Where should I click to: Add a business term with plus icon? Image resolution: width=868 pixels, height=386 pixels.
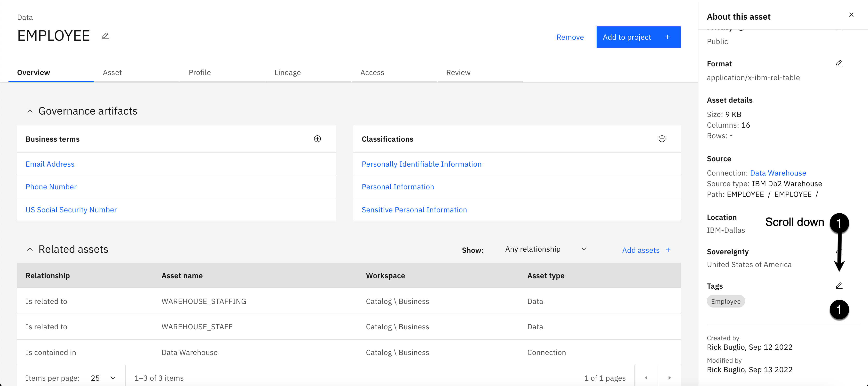(317, 139)
